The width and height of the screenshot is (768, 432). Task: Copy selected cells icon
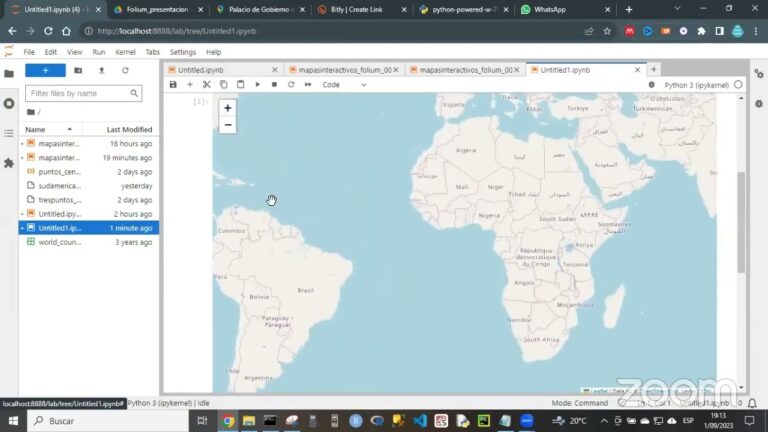click(223, 85)
